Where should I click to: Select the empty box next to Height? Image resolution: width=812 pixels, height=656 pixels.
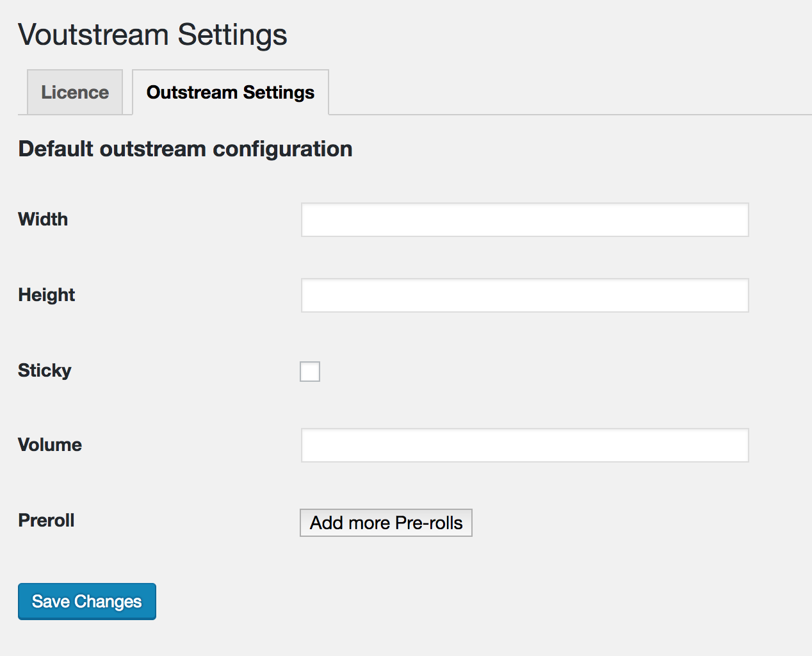pos(525,295)
